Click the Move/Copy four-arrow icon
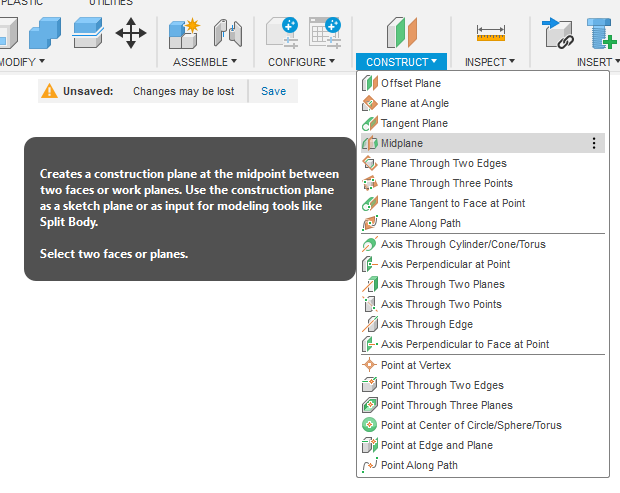The height and width of the screenshot is (493, 620). (131, 33)
